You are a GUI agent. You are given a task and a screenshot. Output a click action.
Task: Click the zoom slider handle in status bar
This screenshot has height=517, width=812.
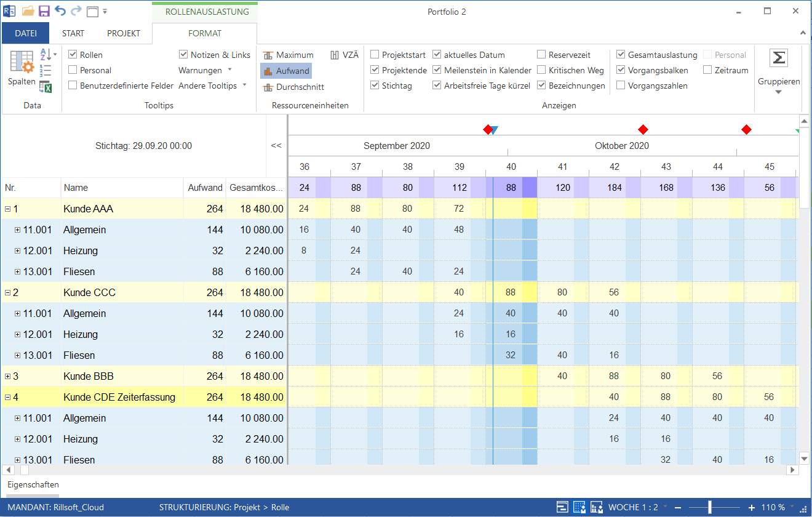coord(710,507)
